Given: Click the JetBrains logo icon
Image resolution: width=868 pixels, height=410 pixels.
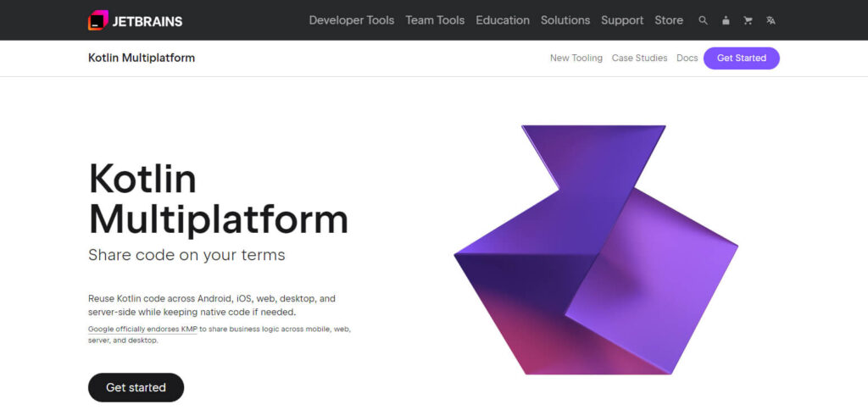Looking at the screenshot, I should pos(98,20).
